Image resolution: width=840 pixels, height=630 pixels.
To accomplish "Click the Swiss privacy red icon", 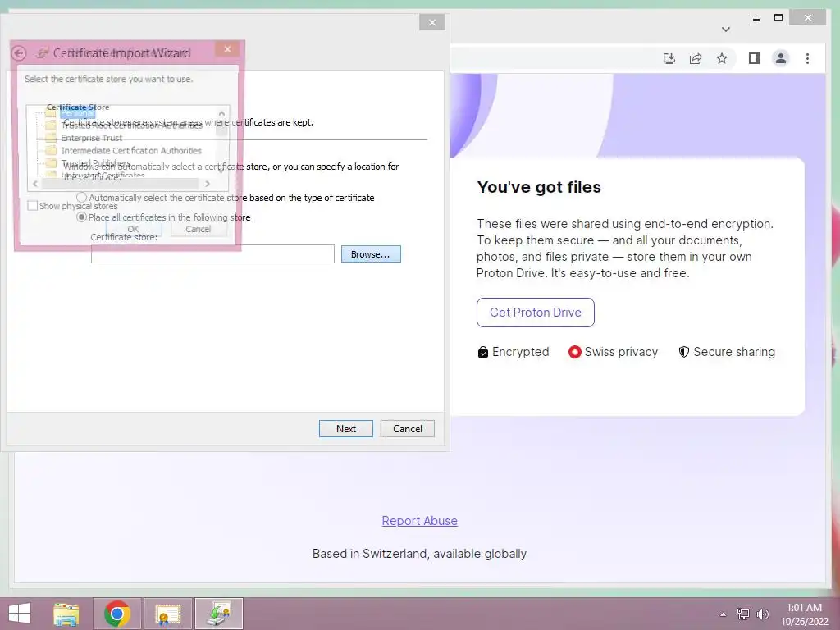I will (x=575, y=352).
